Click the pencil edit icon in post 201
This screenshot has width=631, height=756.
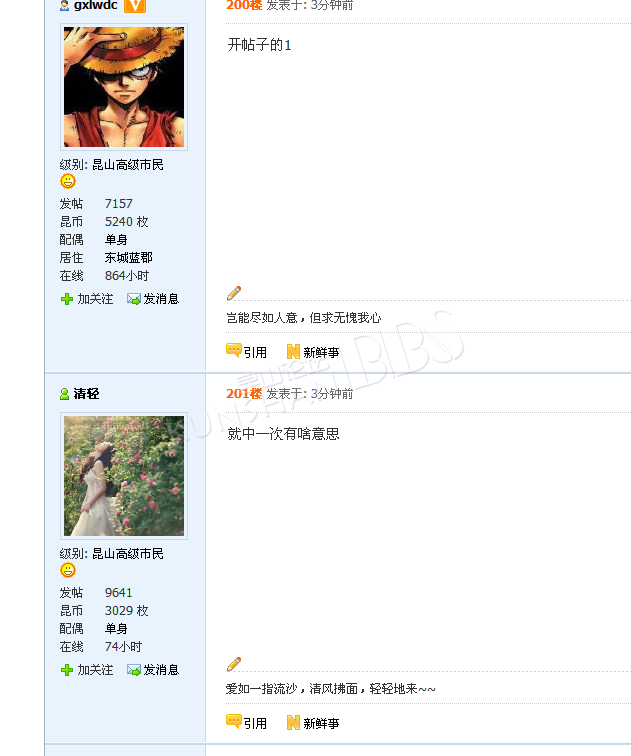click(234, 664)
